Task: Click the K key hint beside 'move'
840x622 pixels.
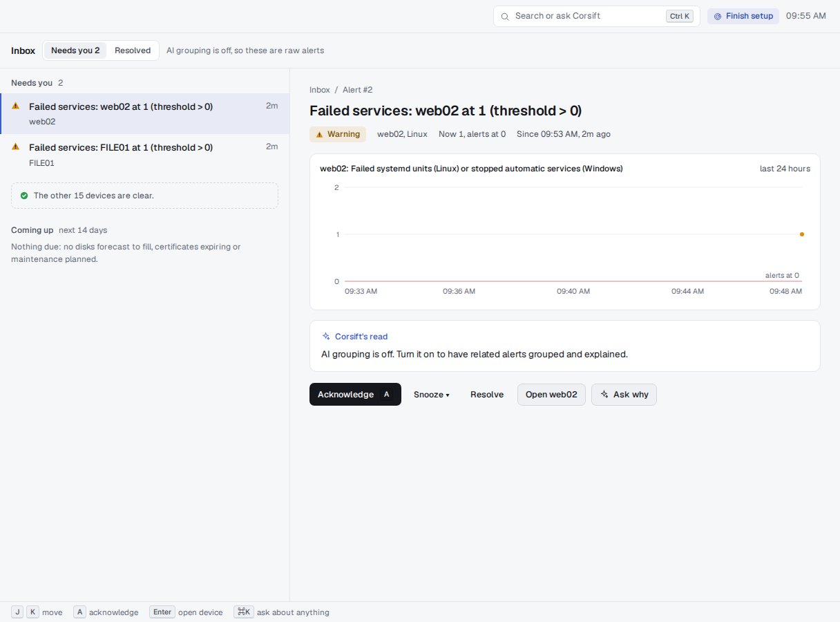Action: [x=33, y=612]
